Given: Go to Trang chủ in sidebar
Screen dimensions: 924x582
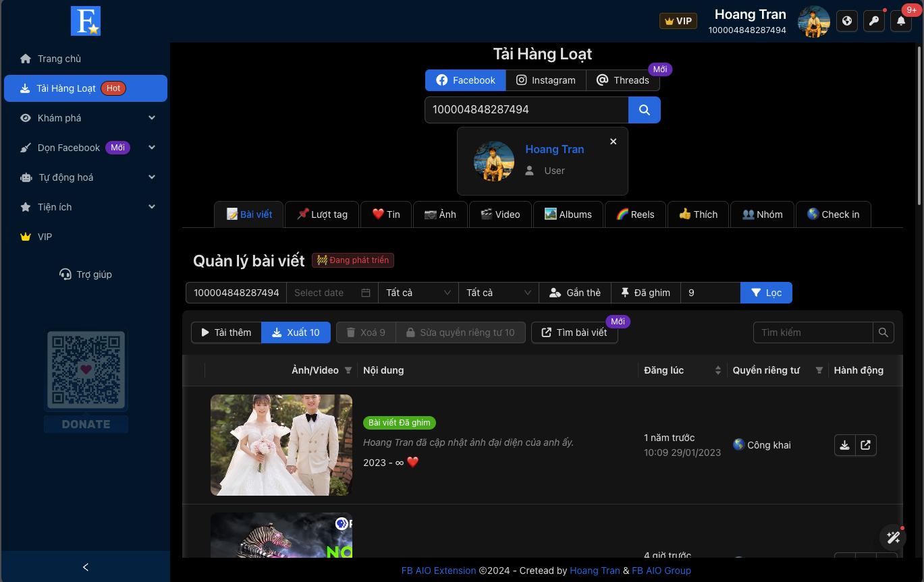Looking at the screenshot, I should 86,59.
